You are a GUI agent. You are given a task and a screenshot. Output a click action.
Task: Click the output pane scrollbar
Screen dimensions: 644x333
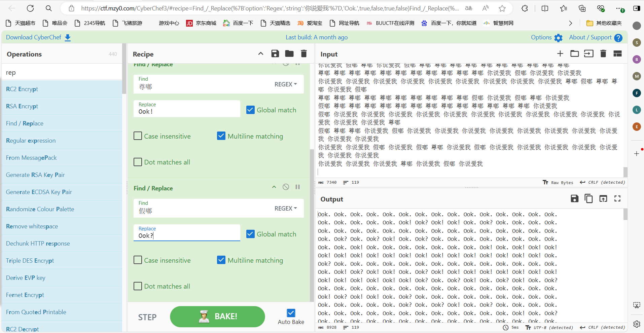[625, 214]
